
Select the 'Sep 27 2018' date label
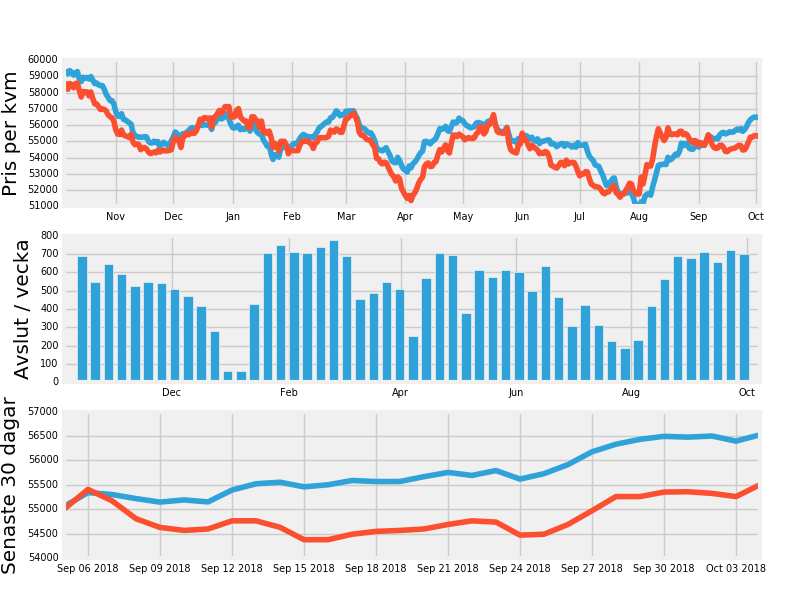[592, 568]
